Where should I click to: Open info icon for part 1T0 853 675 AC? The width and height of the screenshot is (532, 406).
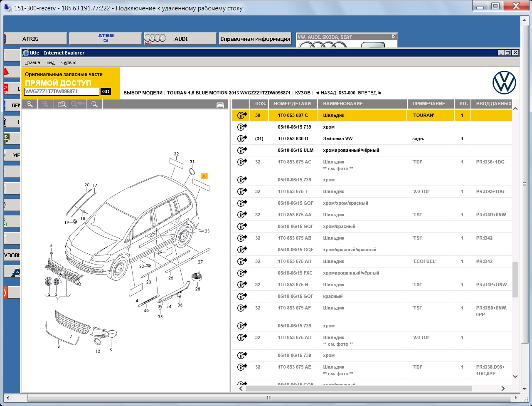[x=242, y=162]
